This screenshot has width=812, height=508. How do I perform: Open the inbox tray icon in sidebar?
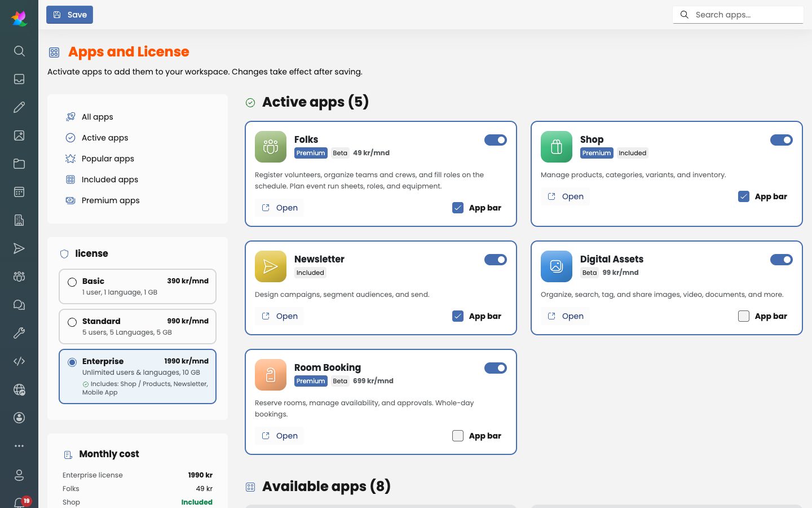19,79
